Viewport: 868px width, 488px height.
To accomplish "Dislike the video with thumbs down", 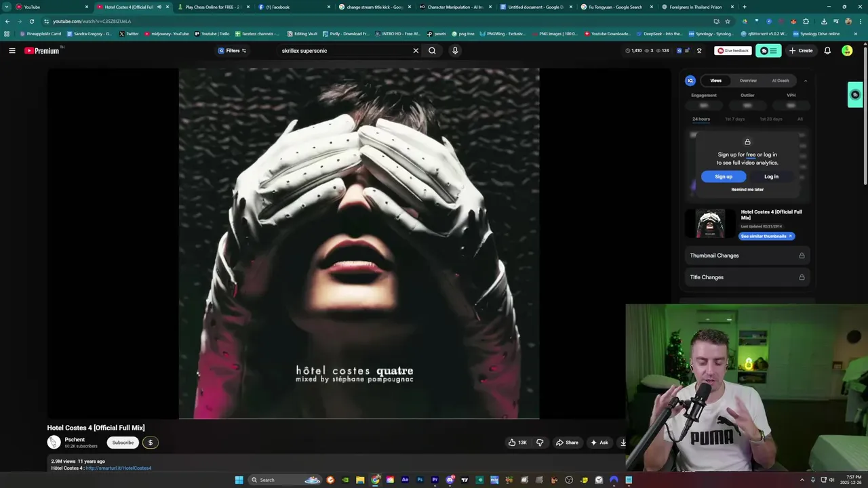I will [x=540, y=443].
